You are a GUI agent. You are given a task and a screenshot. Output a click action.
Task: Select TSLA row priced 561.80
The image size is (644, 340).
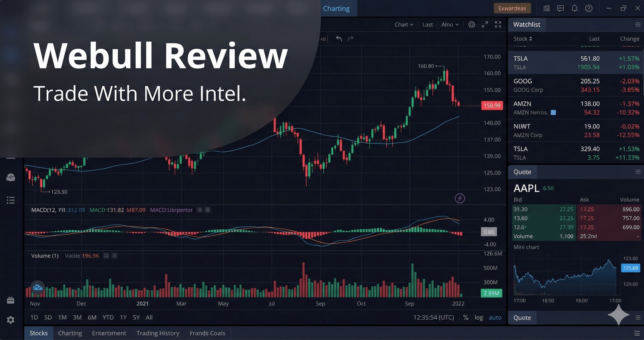pyautogui.click(x=576, y=63)
